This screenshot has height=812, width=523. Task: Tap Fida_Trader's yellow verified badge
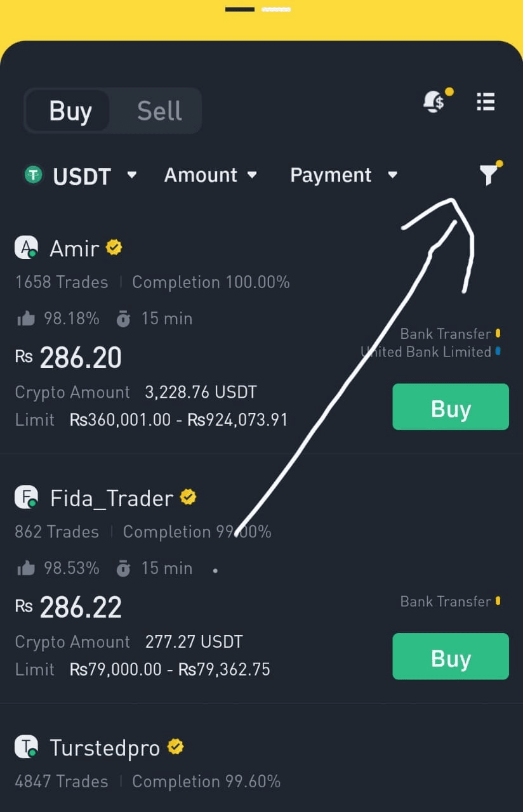click(188, 497)
